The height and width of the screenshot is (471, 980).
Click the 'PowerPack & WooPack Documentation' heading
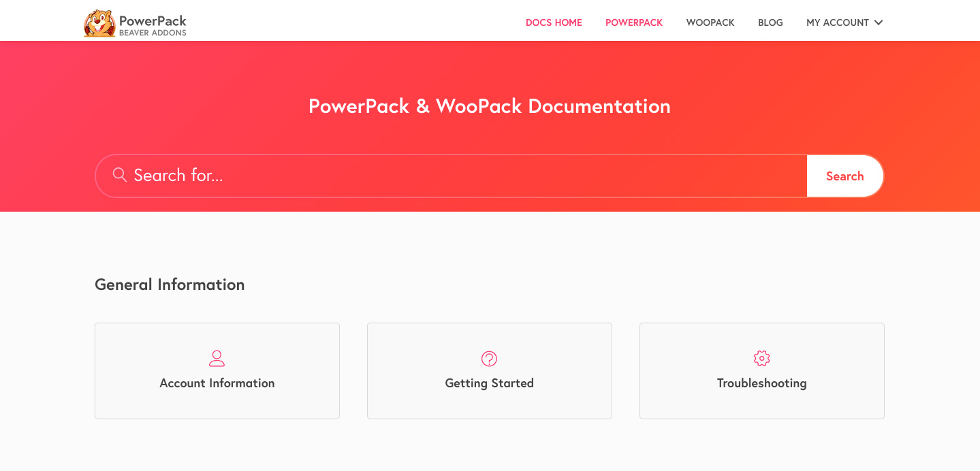pyautogui.click(x=490, y=106)
